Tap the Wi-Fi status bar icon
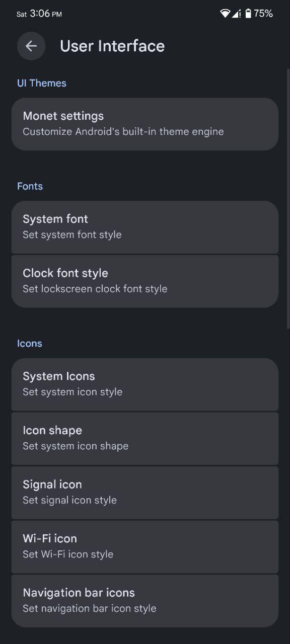The image size is (290, 644). tap(225, 14)
